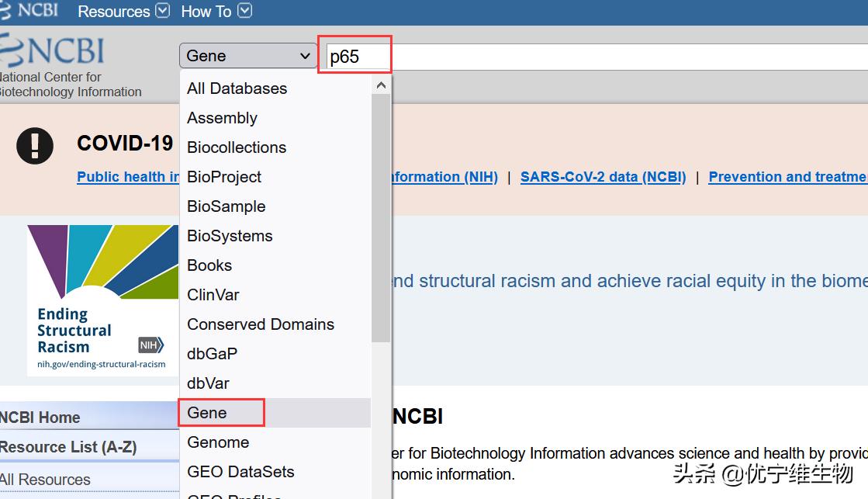Click the NCBI logo in header
Image resolution: width=868 pixels, height=499 pixels.
(54, 52)
